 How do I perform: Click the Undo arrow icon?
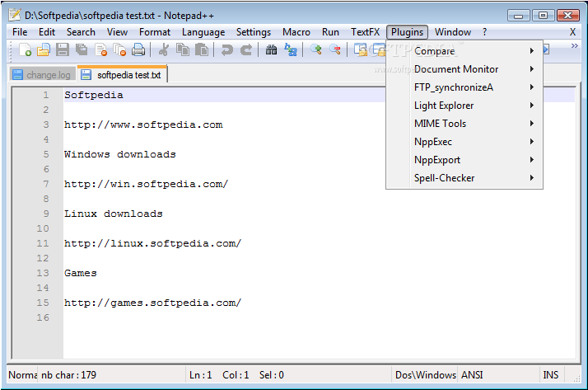(226, 49)
